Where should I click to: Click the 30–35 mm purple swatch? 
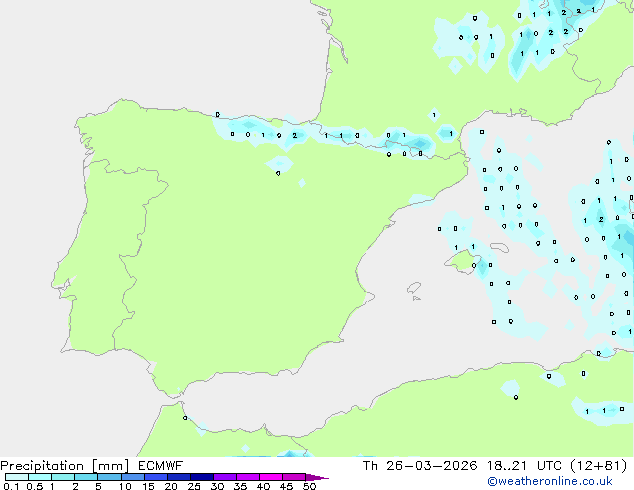(x=224, y=477)
